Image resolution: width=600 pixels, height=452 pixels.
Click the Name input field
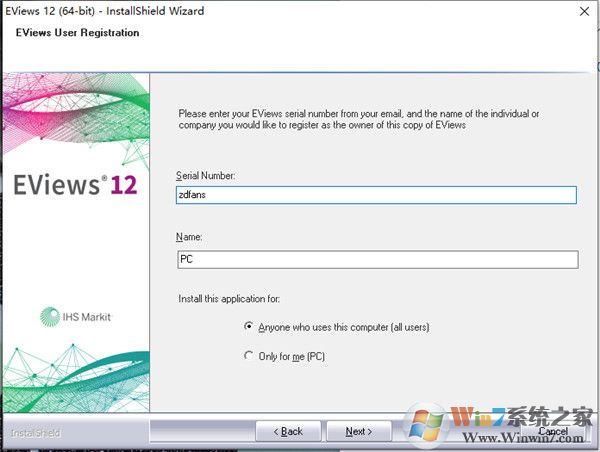[378, 259]
